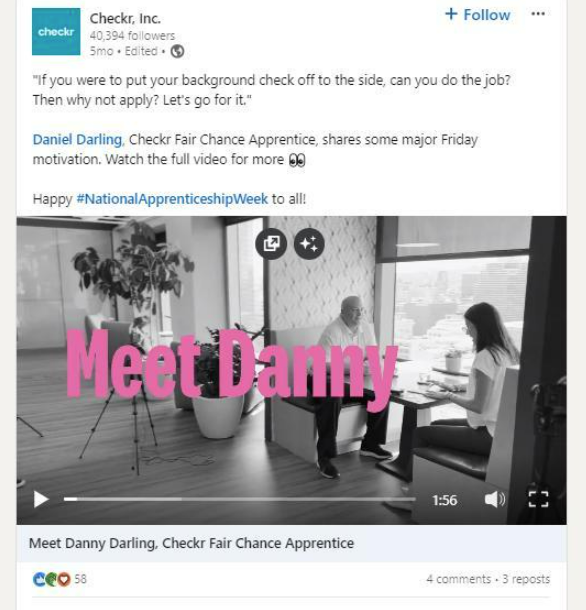The image size is (586, 610).
Task: Click the 1:56 video time display
Action: coord(445,500)
